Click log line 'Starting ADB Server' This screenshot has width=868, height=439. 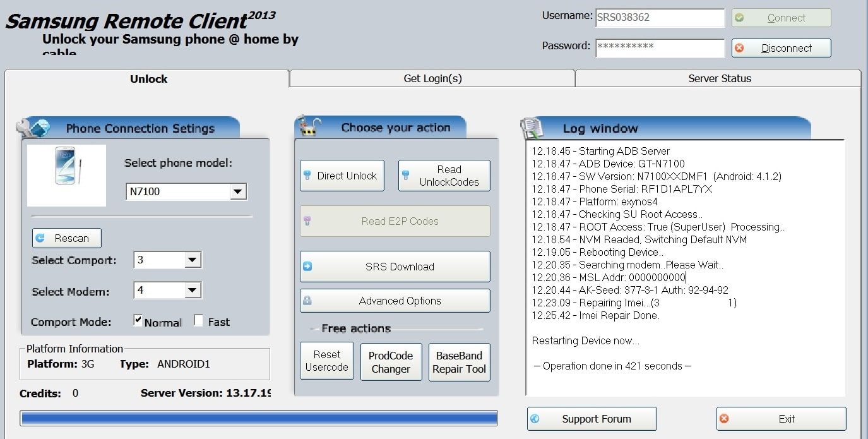(x=600, y=151)
